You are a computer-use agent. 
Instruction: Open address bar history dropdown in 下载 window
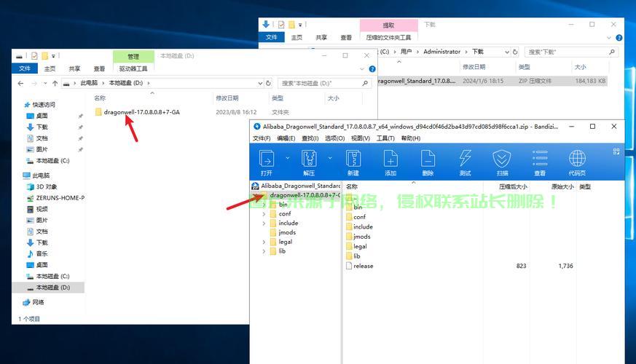[x=506, y=52]
